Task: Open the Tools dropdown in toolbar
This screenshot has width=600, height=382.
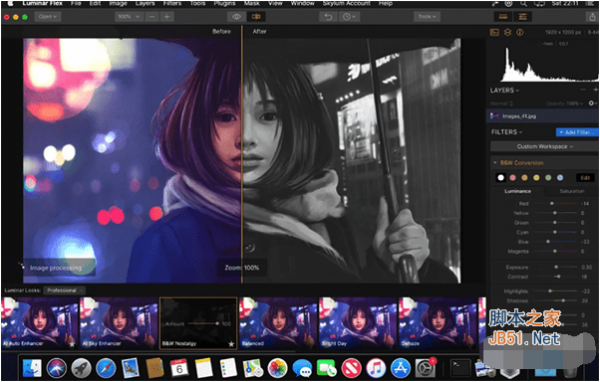Action: coord(426,17)
